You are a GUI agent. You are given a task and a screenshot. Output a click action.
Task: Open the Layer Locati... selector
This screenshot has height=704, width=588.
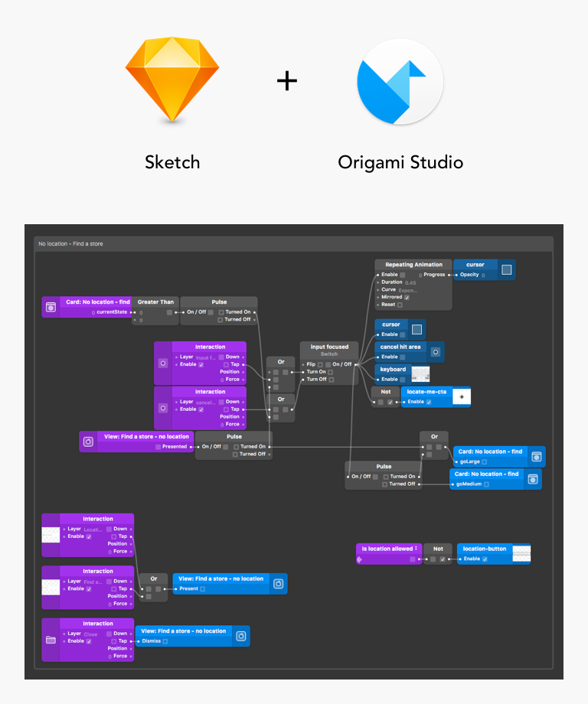93,530
